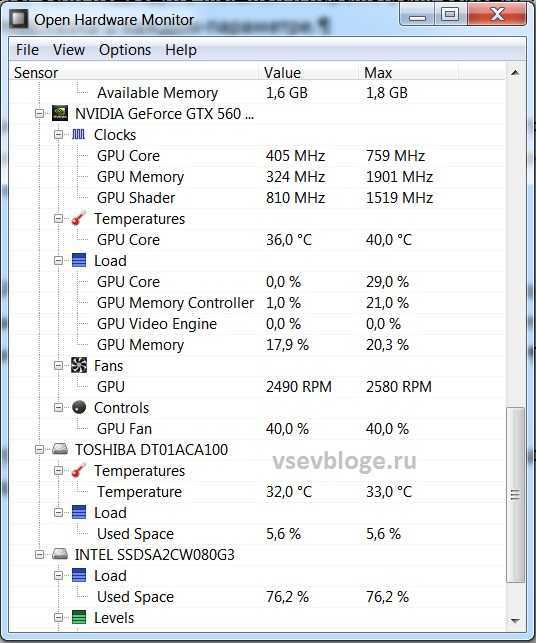Collapse the Fans section expander
The width and height of the screenshot is (536, 643).
click(x=59, y=365)
